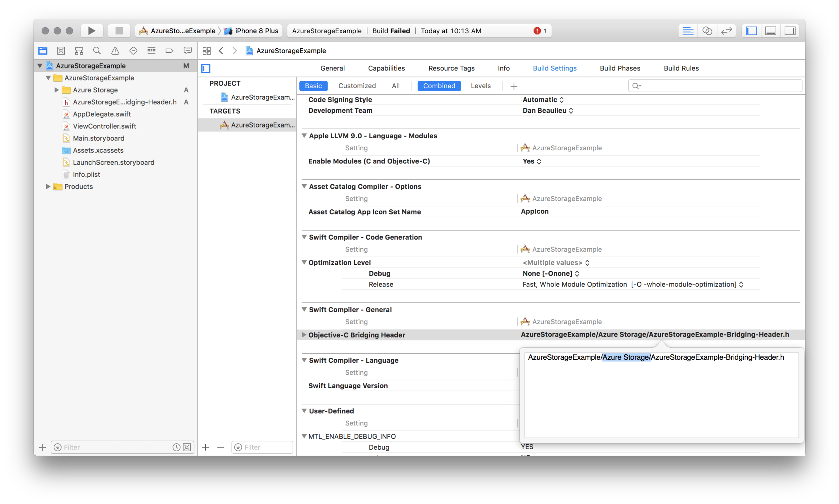Viewport: 839px width, 504px height.
Task: Switch to the General tab
Action: [332, 68]
